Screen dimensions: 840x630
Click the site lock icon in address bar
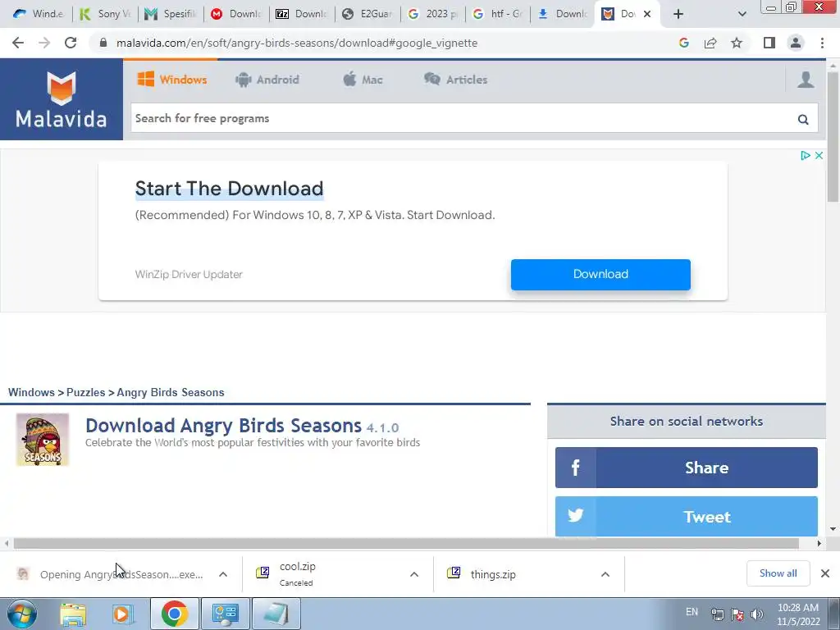[103, 43]
